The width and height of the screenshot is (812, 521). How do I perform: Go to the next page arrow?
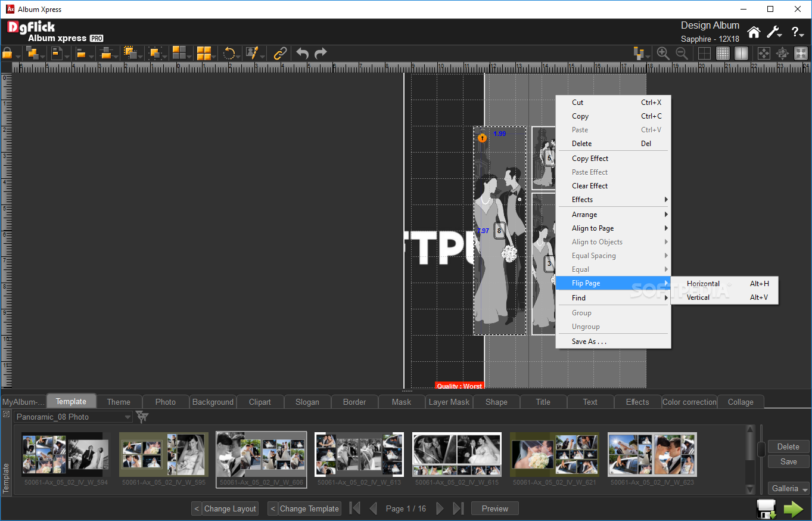pyautogui.click(x=440, y=508)
